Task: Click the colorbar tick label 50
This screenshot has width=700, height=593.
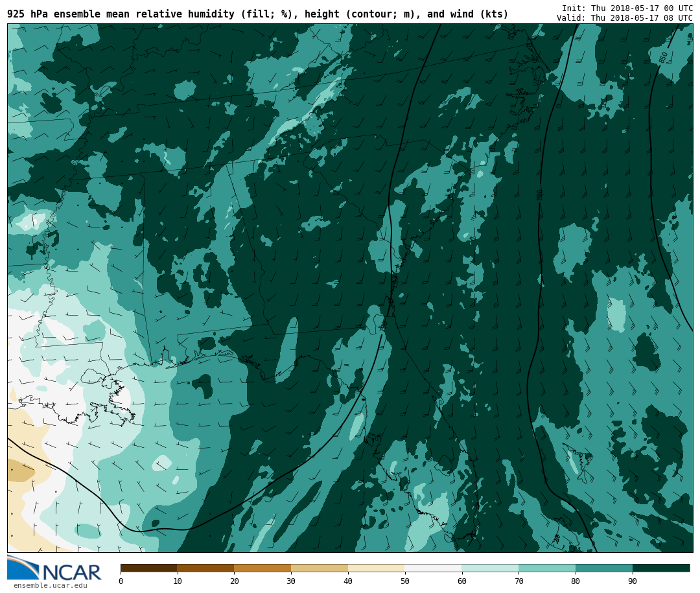Action: 405,581
